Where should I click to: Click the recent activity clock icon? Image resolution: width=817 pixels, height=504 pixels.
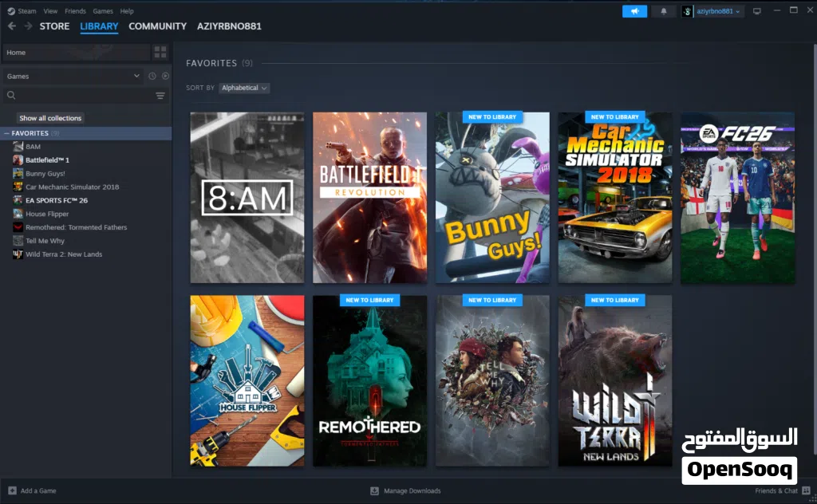click(152, 76)
